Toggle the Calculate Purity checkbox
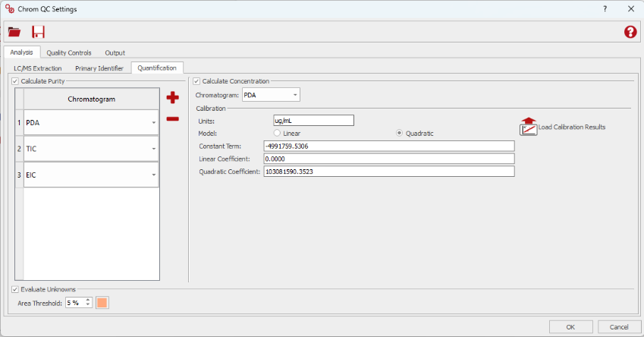 tap(17, 81)
